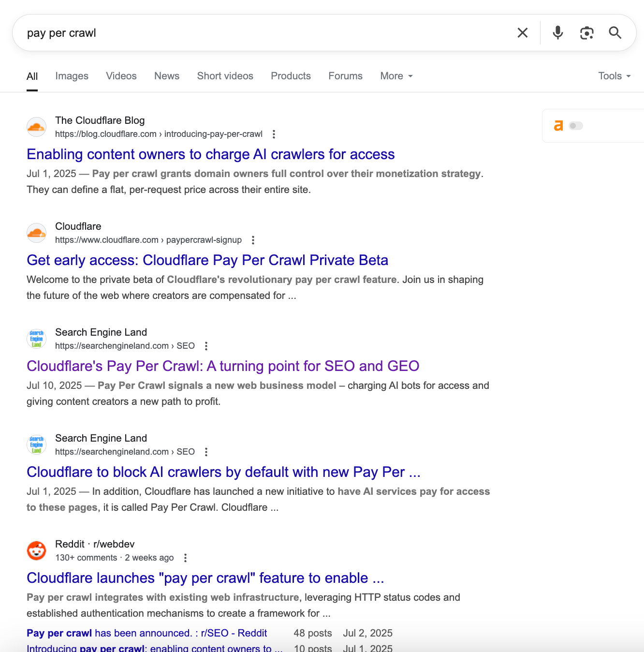Click inside the search input field
The width and height of the screenshot is (644, 652).
click(193, 32)
